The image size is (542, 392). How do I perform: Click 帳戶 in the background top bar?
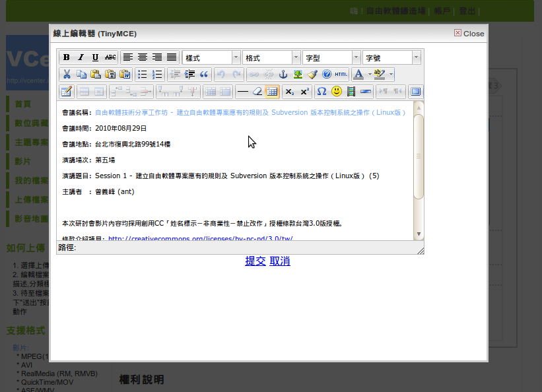point(442,11)
